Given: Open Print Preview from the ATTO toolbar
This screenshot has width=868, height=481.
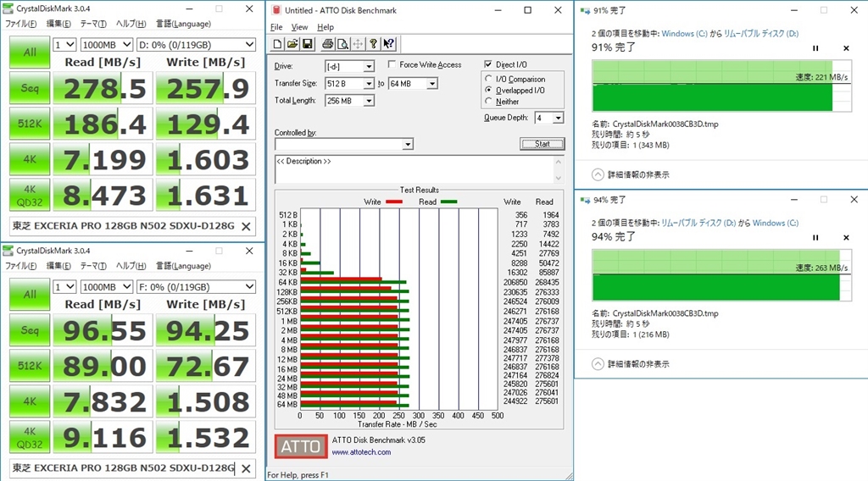Looking at the screenshot, I should click(x=342, y=43).
